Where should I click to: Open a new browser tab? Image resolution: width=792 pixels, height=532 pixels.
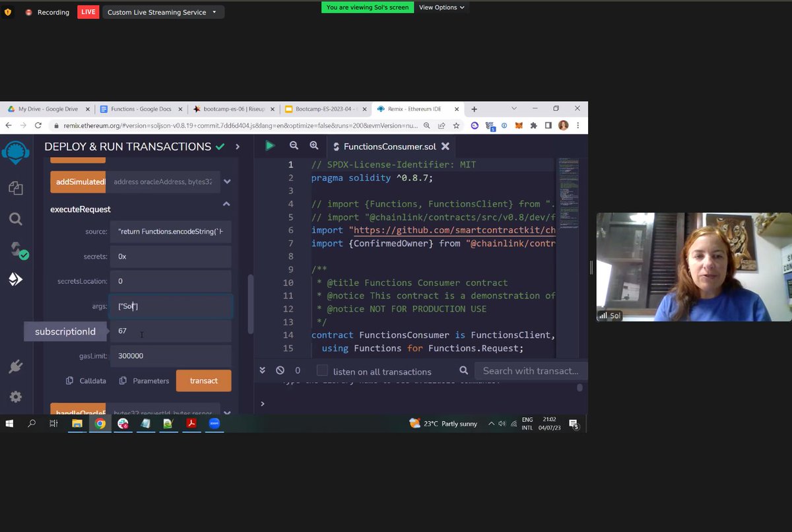tap(474, 109)
